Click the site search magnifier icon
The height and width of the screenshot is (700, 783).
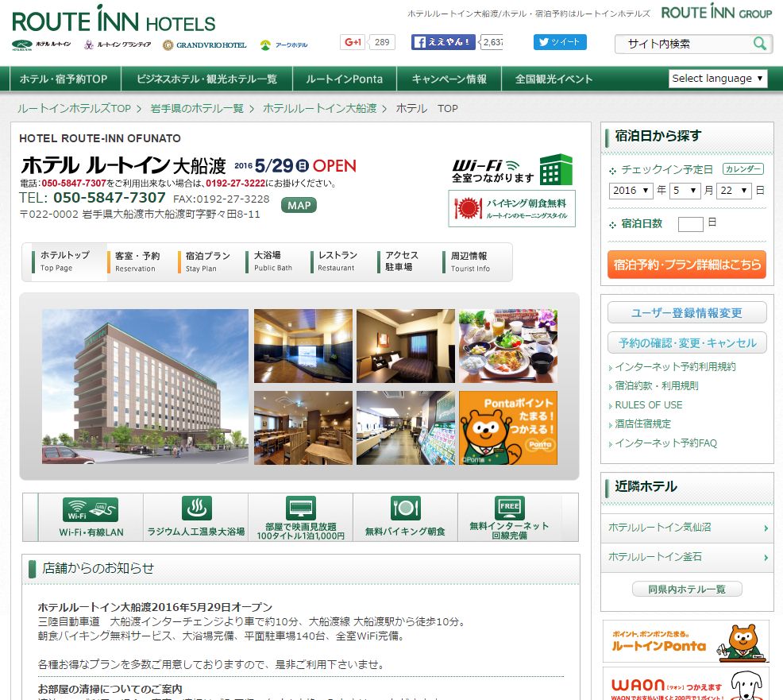(x=760, y=44)
